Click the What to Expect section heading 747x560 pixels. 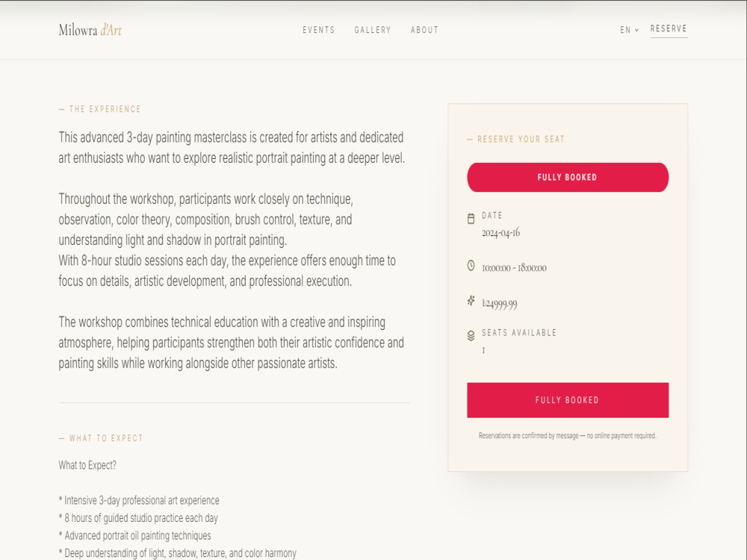click(101, 438)
